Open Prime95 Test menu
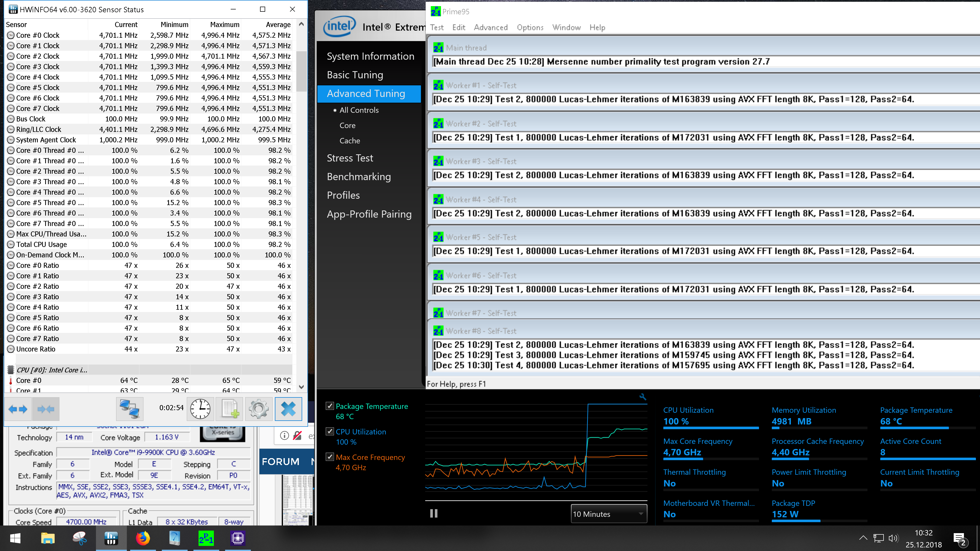This screenshot has width=980, height=551. pyautogui.click(x=437, y=27)
